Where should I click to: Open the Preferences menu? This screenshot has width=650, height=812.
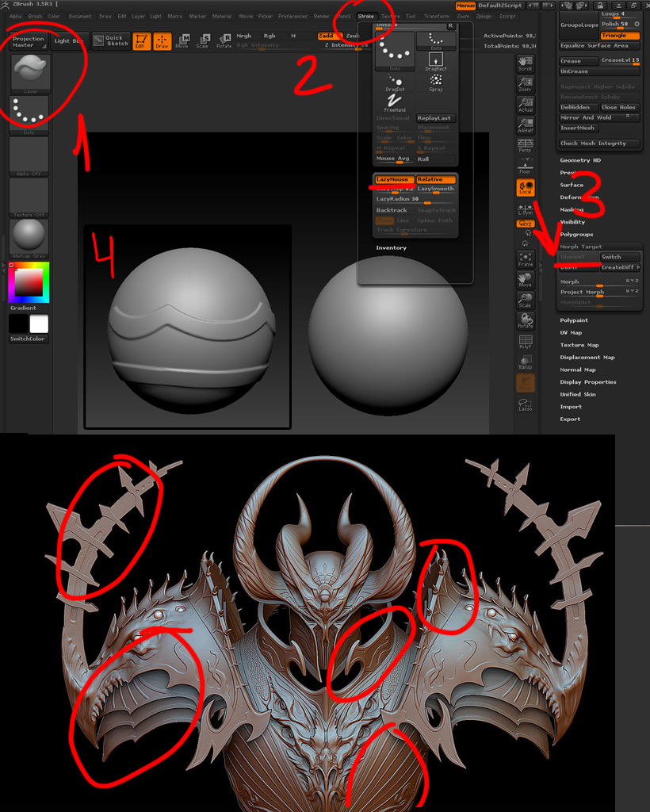tap(292, 17)
